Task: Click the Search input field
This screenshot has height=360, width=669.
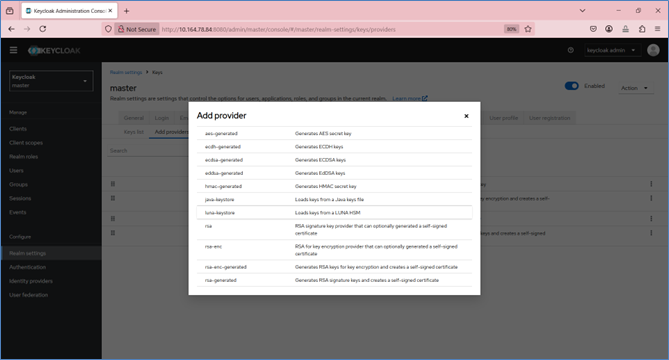Action: [x=147, y=151]
